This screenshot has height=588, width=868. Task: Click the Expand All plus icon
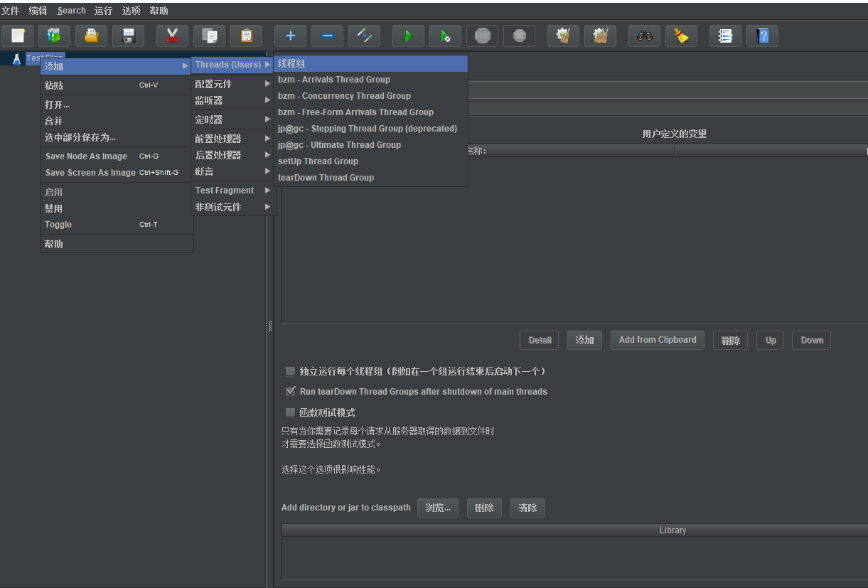pos(290,36)
